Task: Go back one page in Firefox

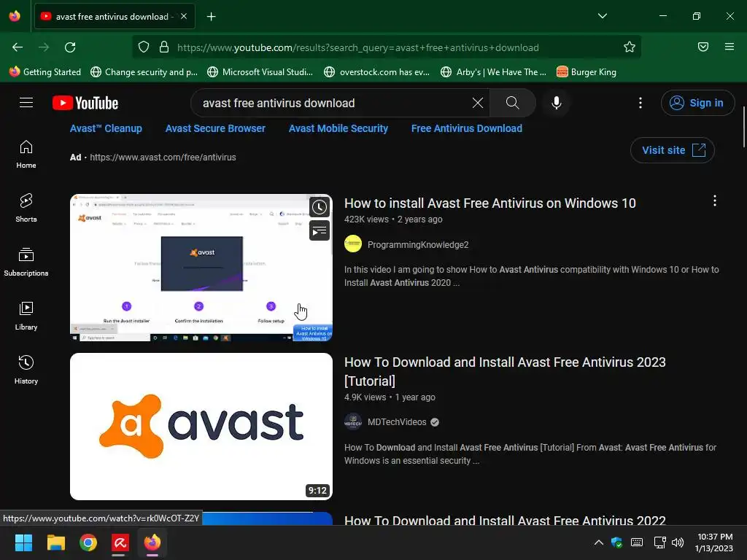Action: pyautogui.click(x=18, y=47)
